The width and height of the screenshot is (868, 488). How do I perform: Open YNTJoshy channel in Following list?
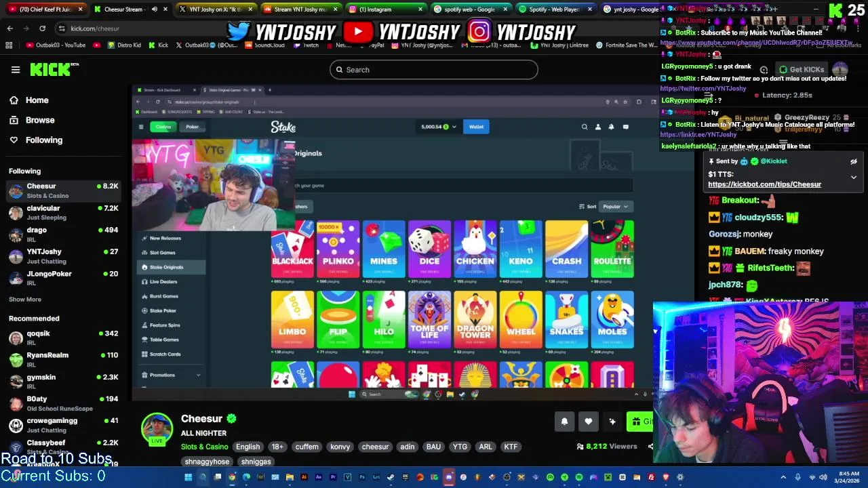63,256
